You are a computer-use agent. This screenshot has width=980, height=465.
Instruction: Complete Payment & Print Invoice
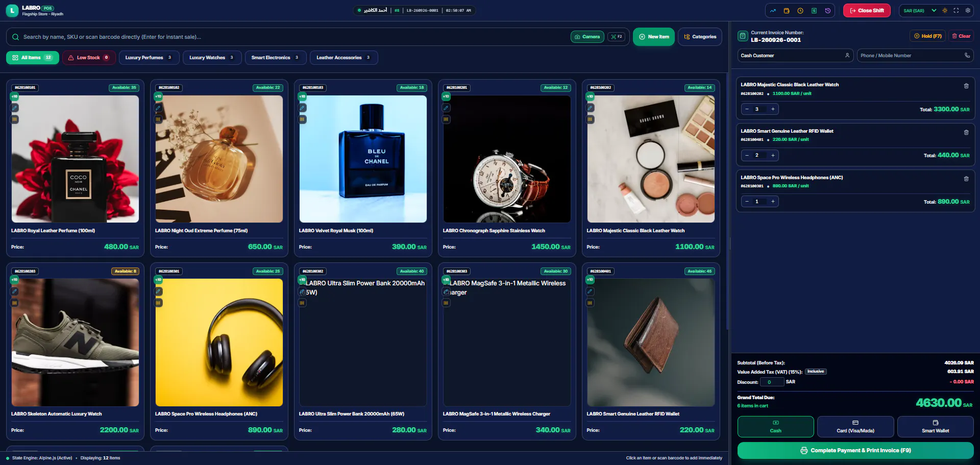tap(855, 451)
